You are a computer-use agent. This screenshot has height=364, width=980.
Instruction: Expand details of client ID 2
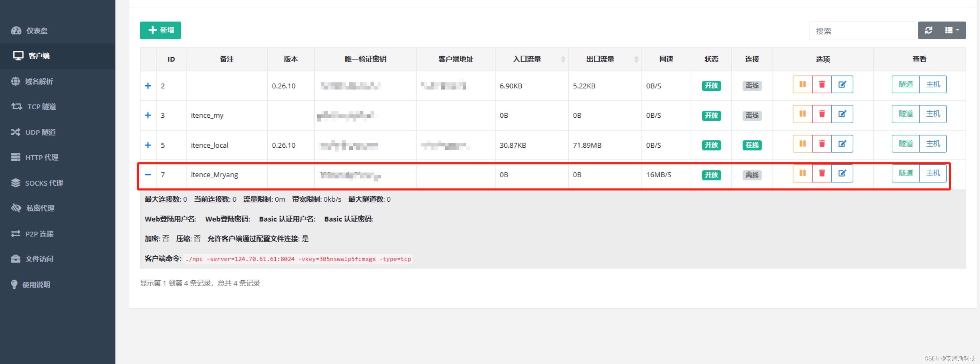coord(148,86)
